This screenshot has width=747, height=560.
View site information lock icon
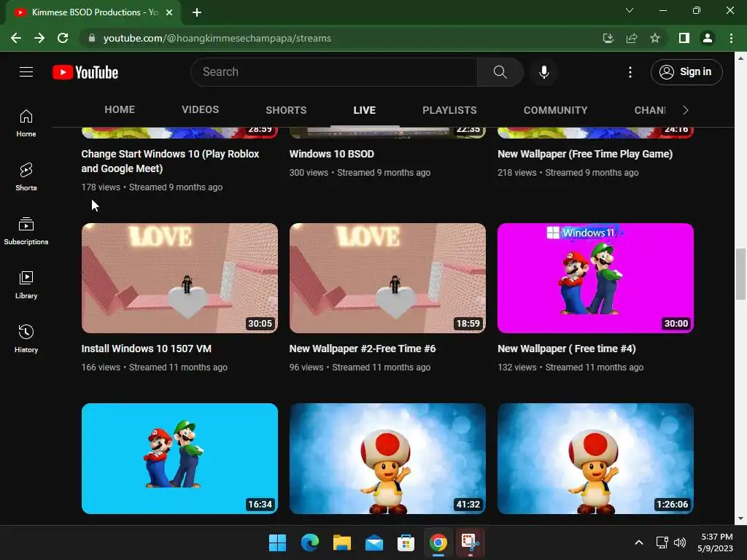pos(92,38)
